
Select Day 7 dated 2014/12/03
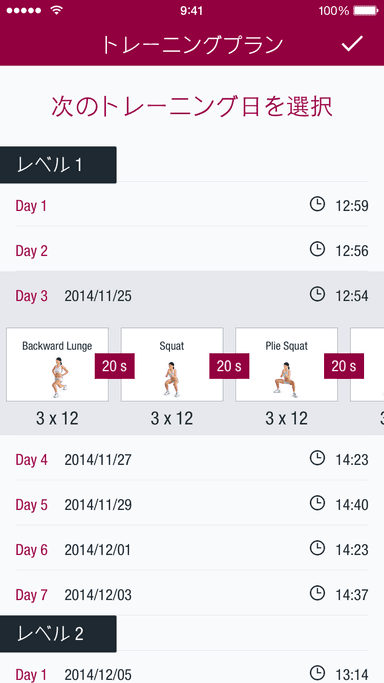192,595
